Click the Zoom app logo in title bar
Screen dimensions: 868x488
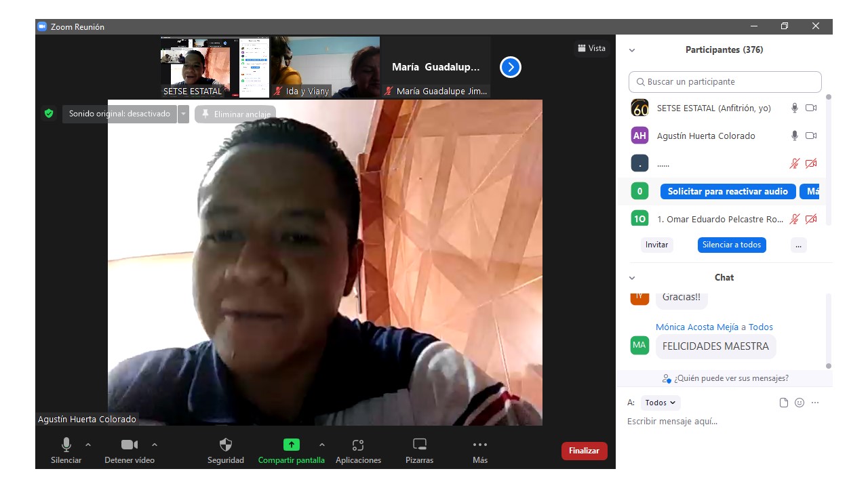click(42, 26)
